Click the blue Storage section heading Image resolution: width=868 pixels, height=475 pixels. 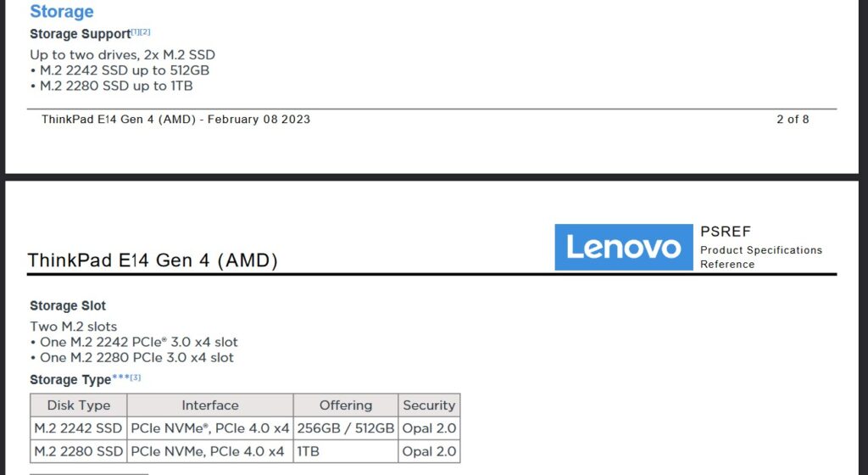coord(61,11)
